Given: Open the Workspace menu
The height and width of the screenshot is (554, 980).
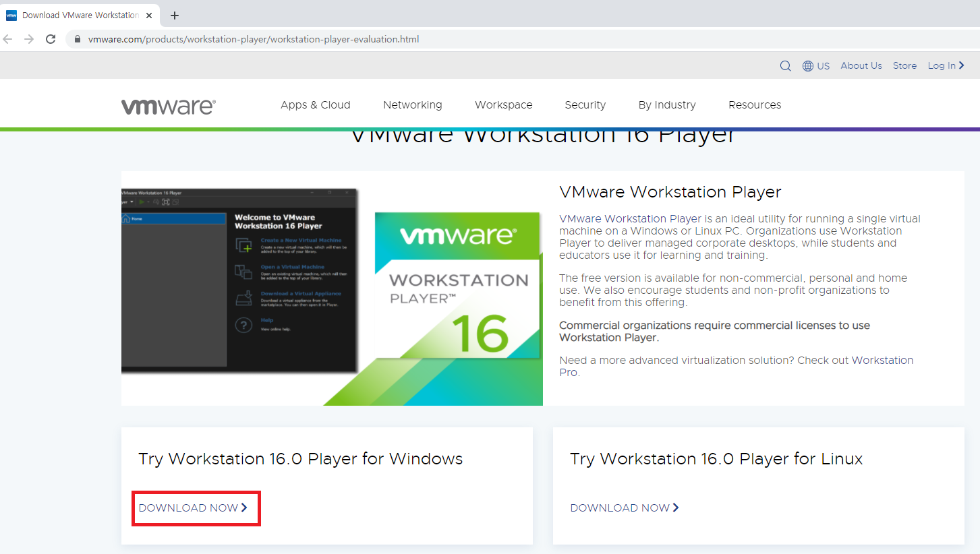Looking at the screenshot, I should [504, 104].
